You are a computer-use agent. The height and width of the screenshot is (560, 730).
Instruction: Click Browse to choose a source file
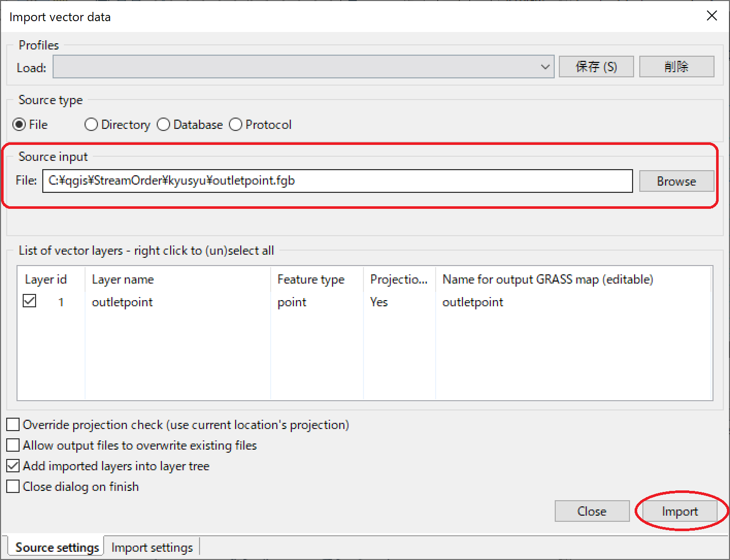pyautogui.click(x=676, y=181)
